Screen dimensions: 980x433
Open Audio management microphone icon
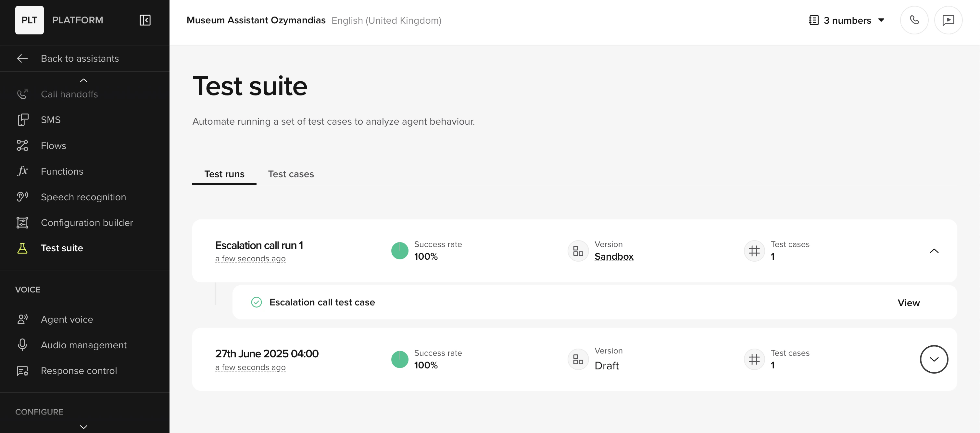(22, 345)
